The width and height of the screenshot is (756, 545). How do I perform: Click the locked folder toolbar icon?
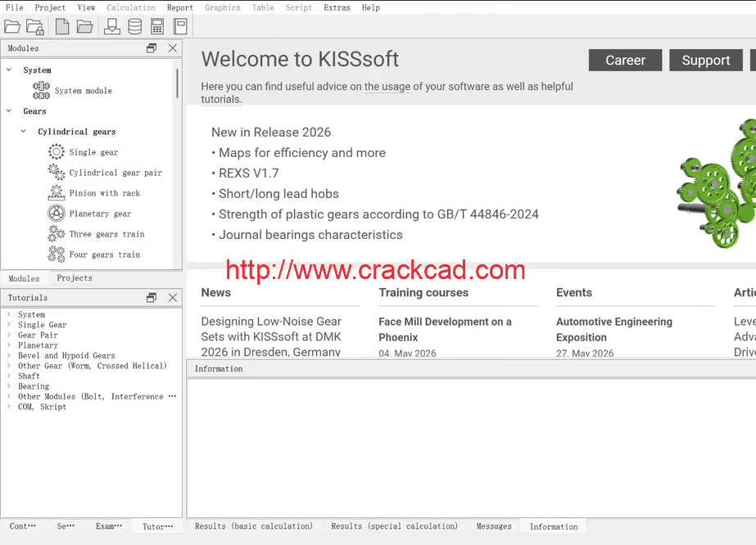coord(35,26)
